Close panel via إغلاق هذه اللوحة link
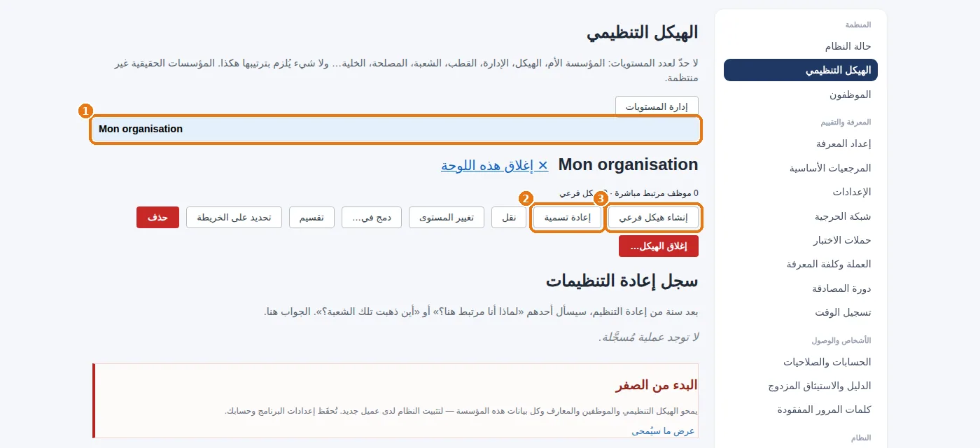Image resolution: width=980 pixels, height=448 pixels. 494,165
